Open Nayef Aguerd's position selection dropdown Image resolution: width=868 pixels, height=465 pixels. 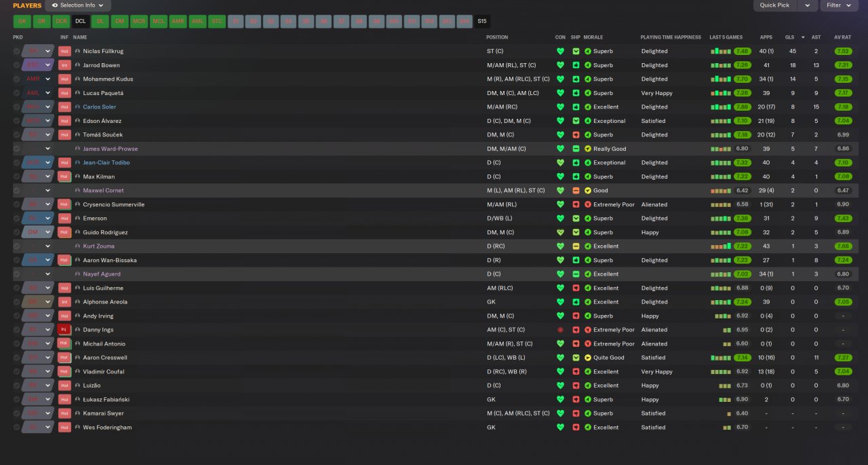38,274
